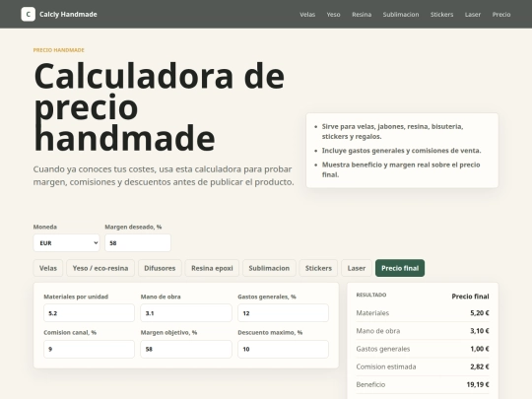Open Resina in the top navigation

pos(362,15)
